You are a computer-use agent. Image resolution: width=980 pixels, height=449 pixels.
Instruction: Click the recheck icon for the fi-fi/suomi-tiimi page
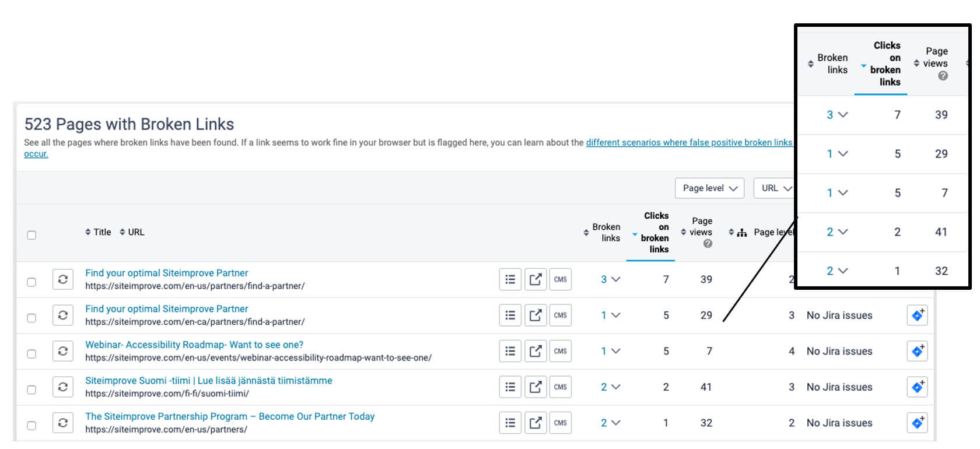[x=63, y=387]
